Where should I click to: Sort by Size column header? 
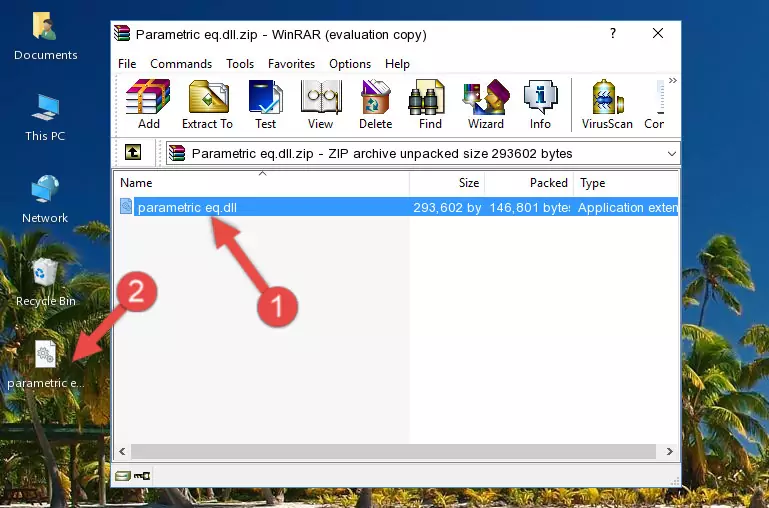[447, 183]
